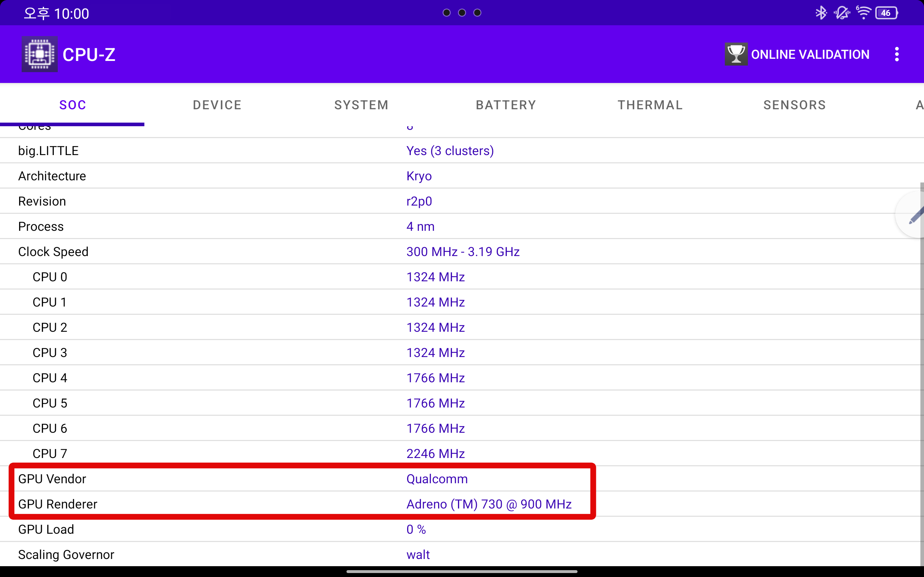This screenshot has height=577, width=924.
Task: Open the THERMAL tab
Action: [650, 105]
